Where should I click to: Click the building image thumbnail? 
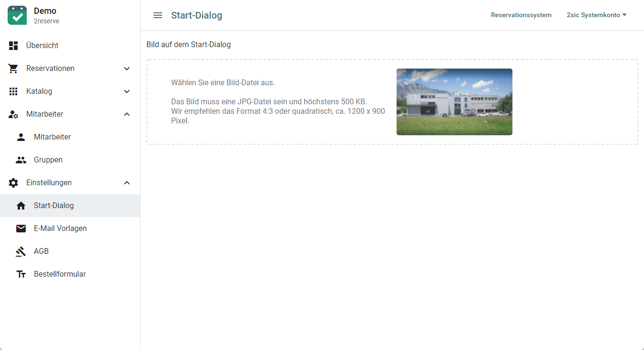454,102
